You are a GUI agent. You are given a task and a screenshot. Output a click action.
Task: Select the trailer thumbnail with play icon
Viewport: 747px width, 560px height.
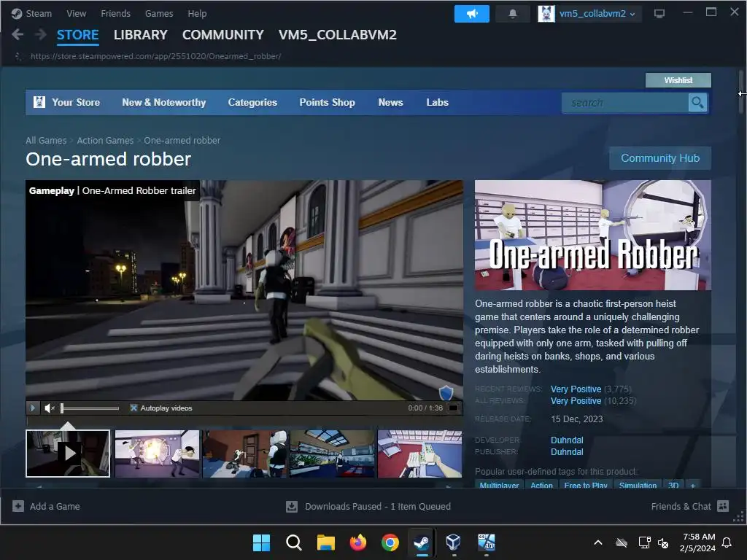68,454
